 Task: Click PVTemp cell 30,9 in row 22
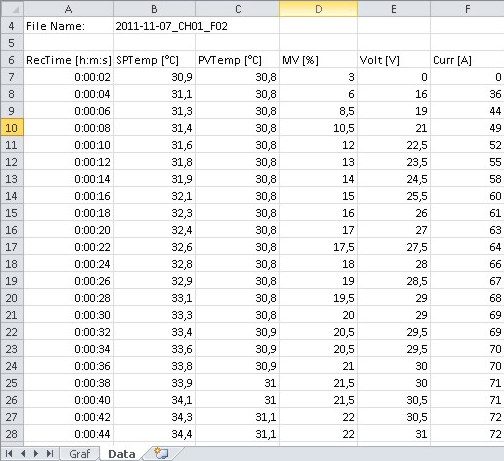tap(237, 332)
